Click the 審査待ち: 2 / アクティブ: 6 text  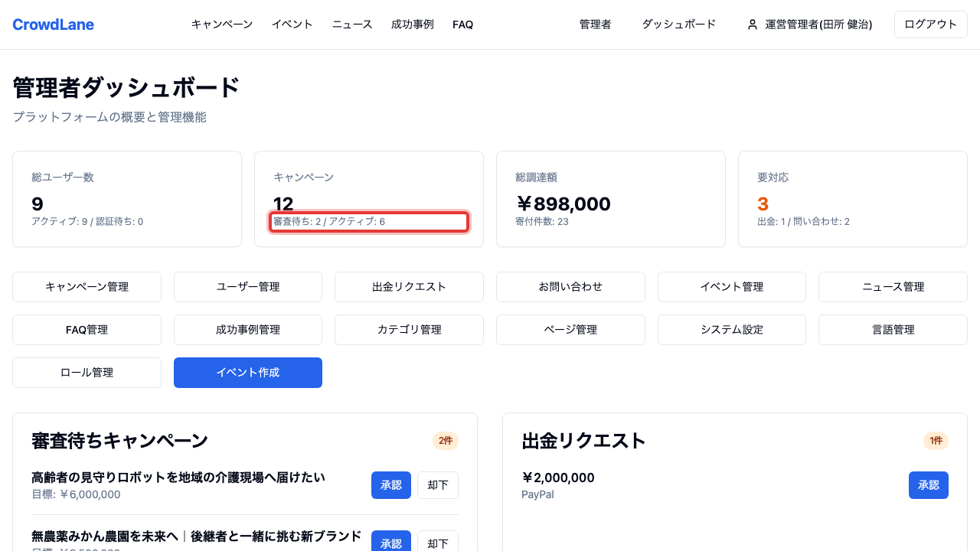click(329, 222)
